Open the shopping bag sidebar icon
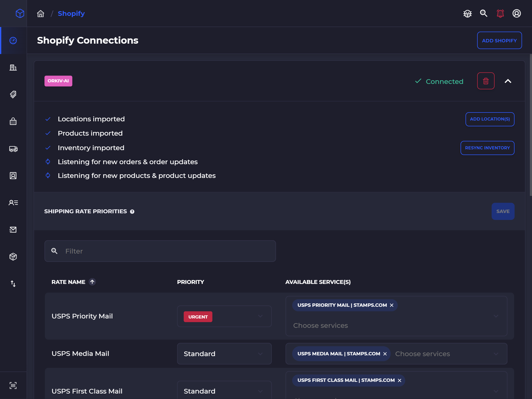The height and width of the screenshot is (399, 532). click(13, 121)
